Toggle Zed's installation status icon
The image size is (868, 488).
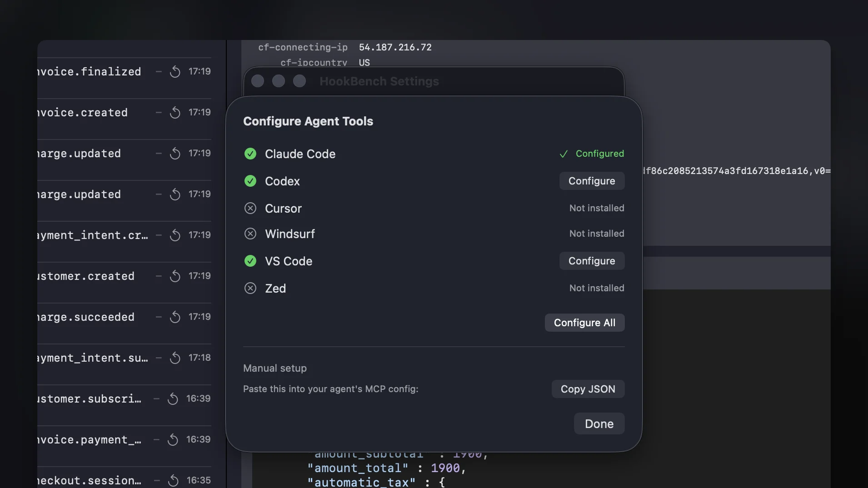tap(250, 288)
